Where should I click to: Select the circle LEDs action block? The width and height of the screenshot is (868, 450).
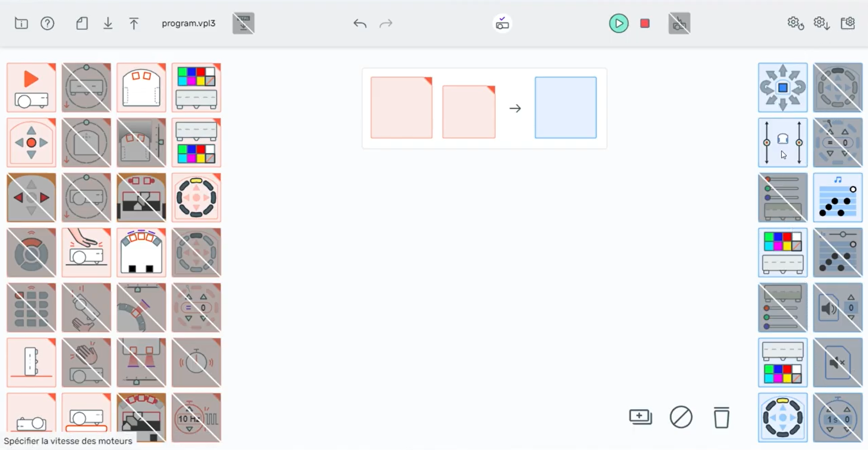click(x=782, y=417)
